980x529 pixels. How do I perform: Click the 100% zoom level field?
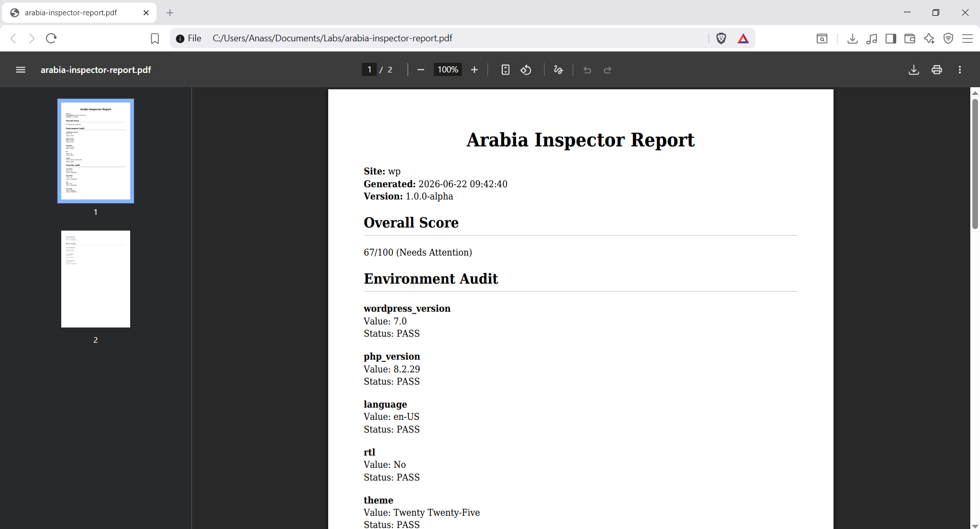pos(448,70)
